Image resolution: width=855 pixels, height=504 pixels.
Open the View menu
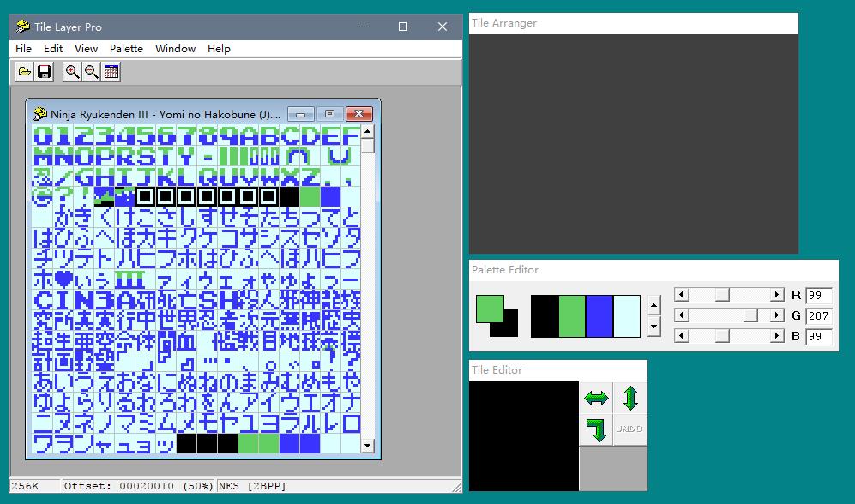pos(86,49)
